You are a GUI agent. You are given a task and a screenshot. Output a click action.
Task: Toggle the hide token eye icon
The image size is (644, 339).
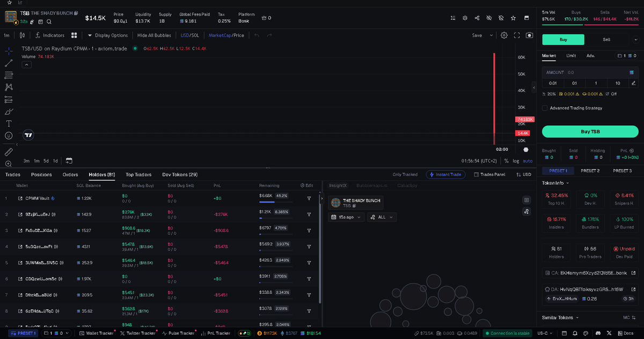click(x=489, y=18)
